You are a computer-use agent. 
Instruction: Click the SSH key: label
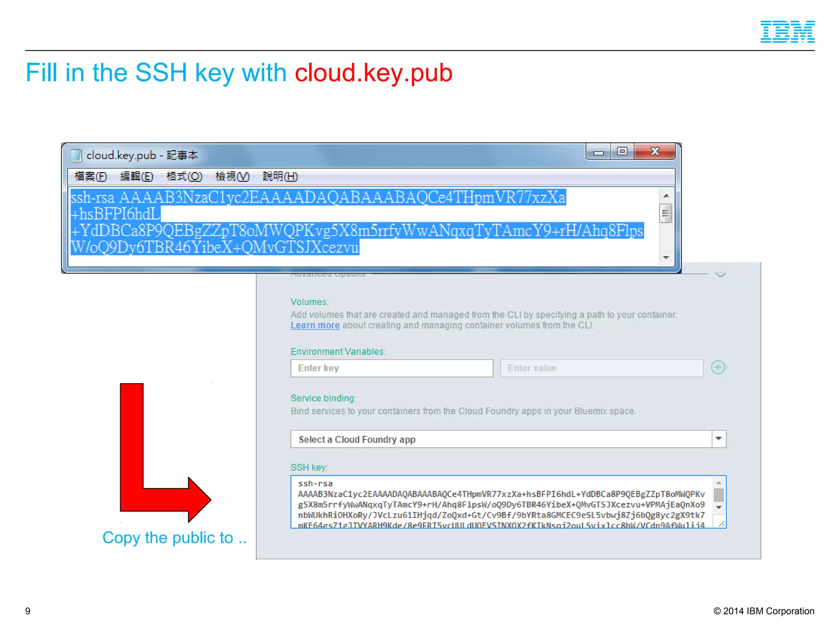(309, 467)
